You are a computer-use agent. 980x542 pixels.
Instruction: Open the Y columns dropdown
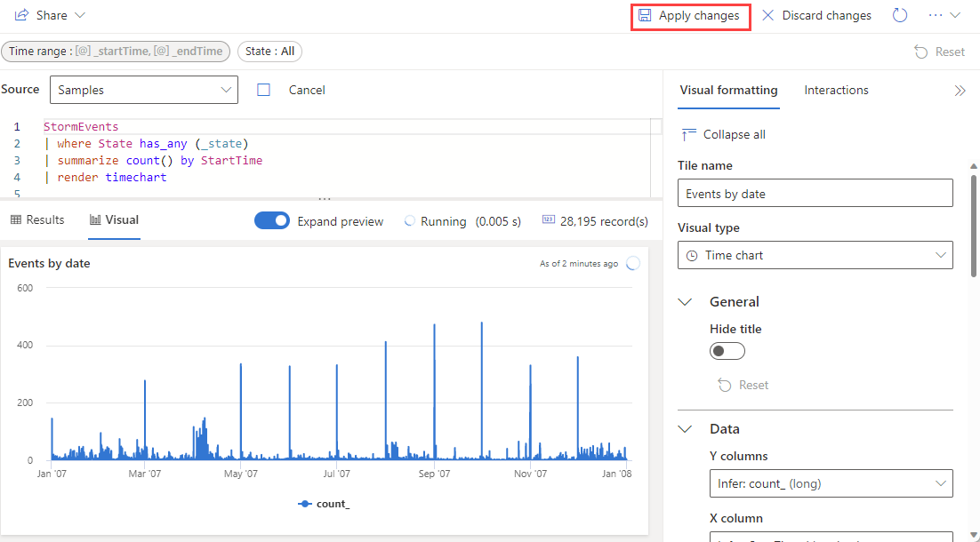(831, 483)
